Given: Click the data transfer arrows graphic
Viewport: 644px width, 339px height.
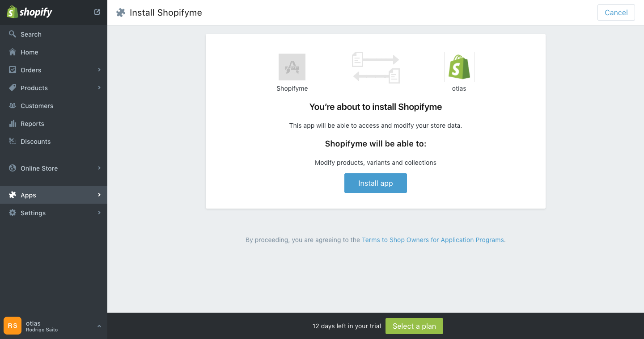Looking at the screenshot, I should pyautogui.click(x=376, y=67).
